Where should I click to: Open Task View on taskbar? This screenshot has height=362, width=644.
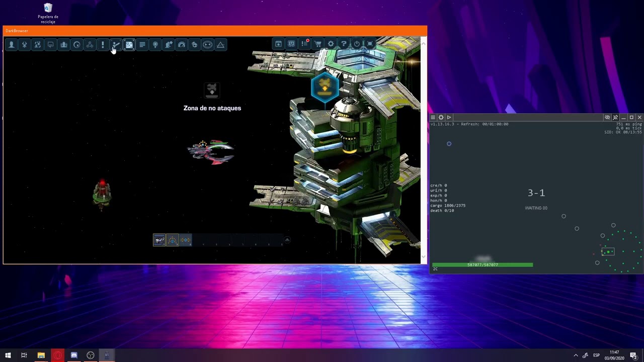point(24,355)
